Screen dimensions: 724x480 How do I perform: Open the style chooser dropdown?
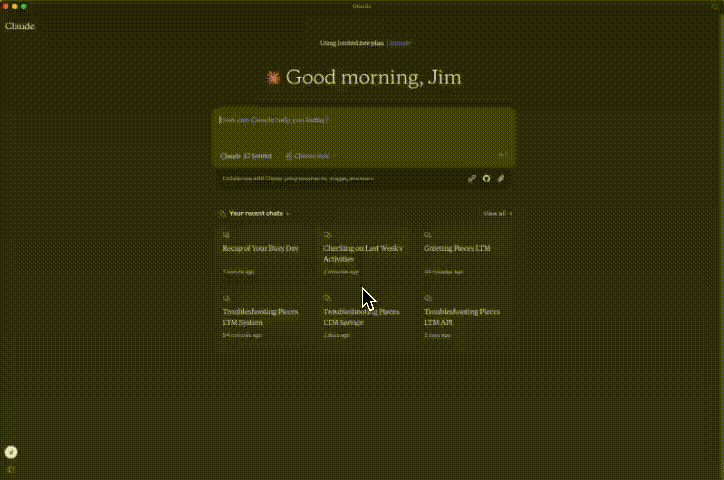pyautogui.click(x=308, y=156)
